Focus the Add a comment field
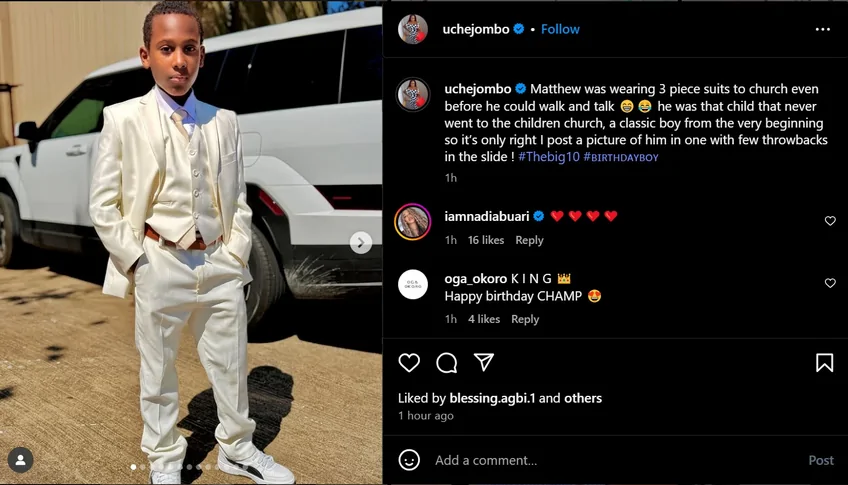The height and width of the screenshot is (485, 848). click(618, 460)
